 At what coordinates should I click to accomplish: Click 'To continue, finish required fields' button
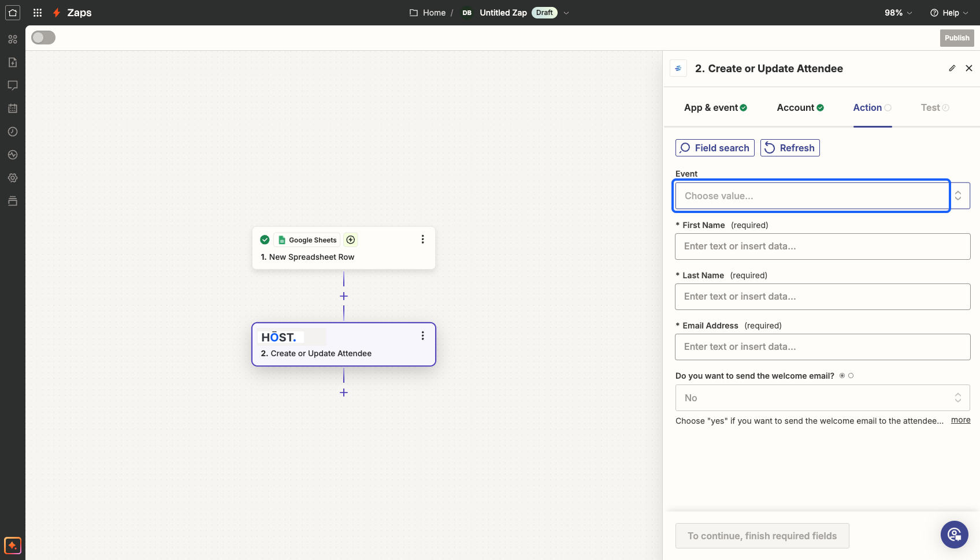tap(762, 536)
